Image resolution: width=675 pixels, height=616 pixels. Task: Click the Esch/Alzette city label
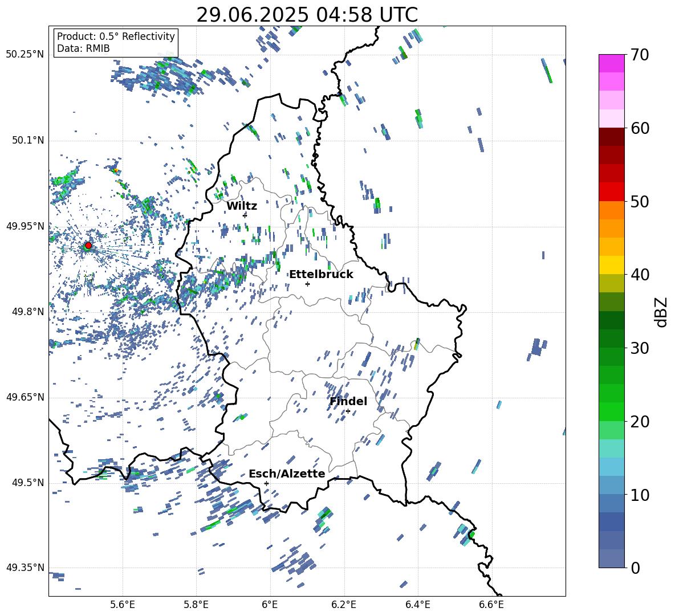click(287, 474)
